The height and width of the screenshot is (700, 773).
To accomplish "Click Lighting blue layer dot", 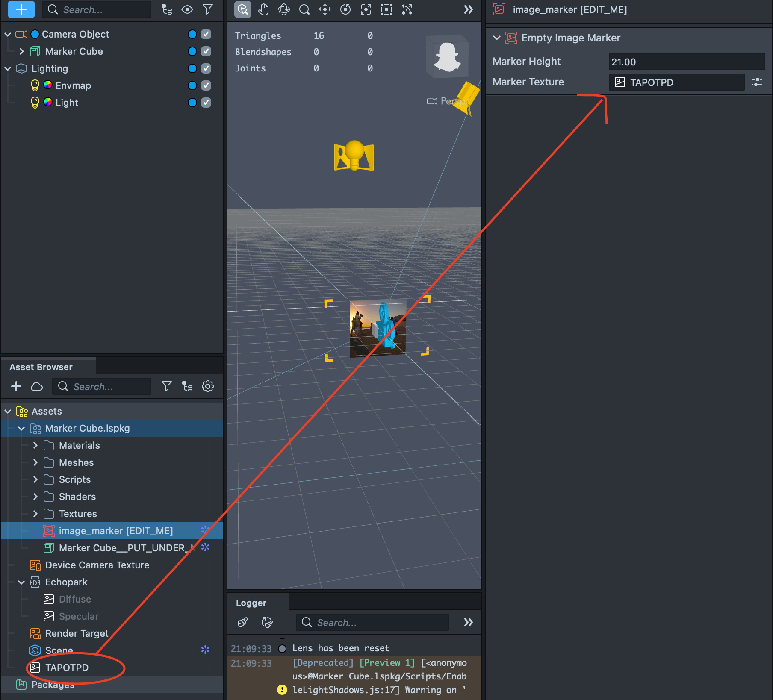I will click(x=192, y=68).
